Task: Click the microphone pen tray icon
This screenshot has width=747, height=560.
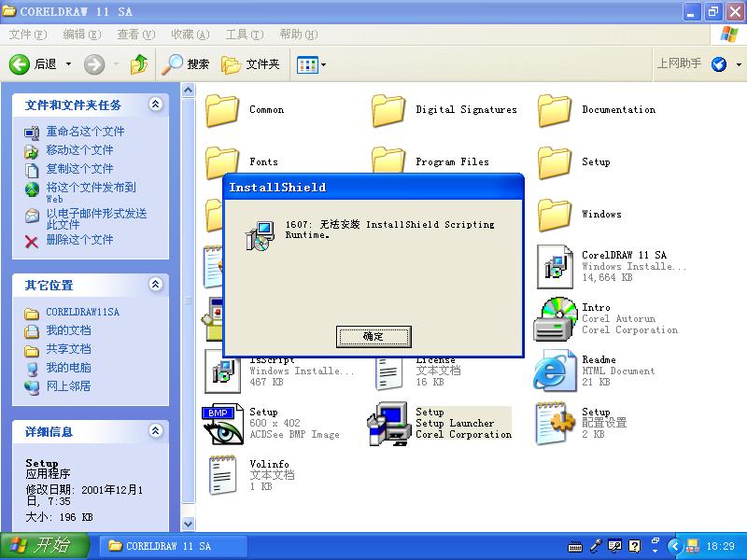Action: 597,546
